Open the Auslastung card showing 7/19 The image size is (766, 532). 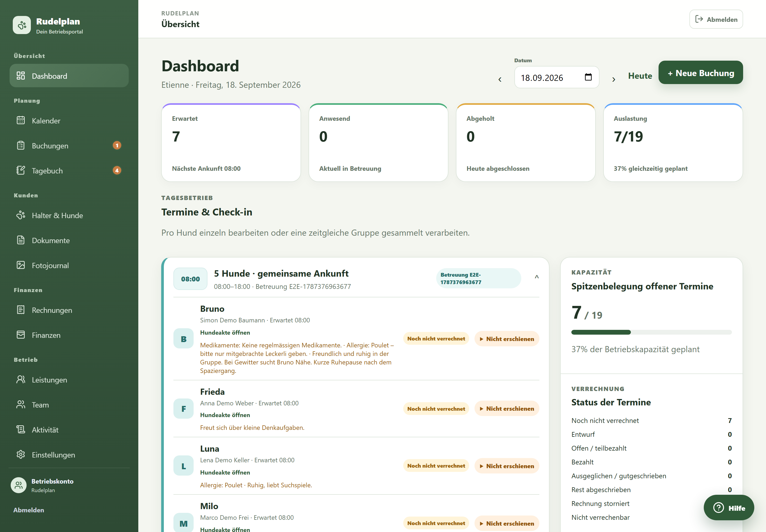tap(673, 142)
